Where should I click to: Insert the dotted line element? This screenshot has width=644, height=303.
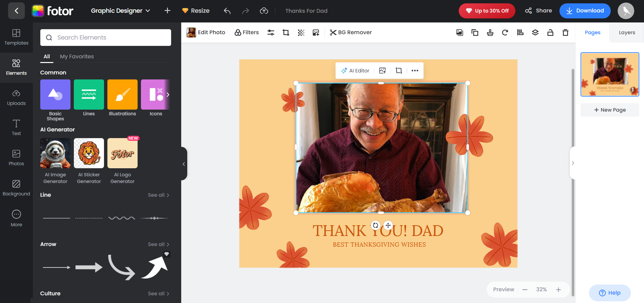coord(89,218)
